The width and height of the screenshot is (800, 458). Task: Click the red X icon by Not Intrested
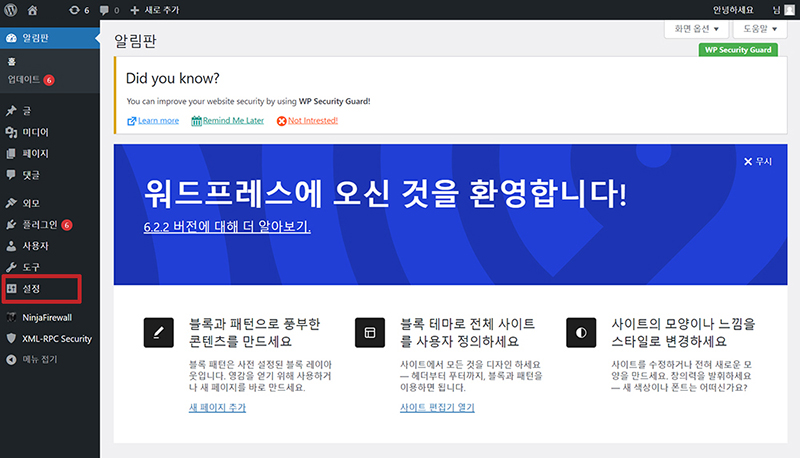pos(282,121)
